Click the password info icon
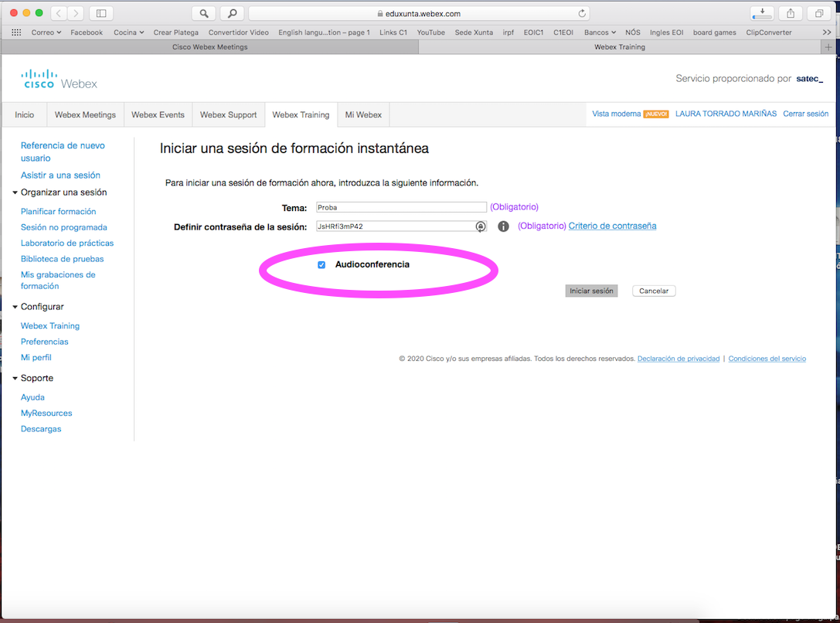This screenshot has width=840, height=623. [503, 226]
